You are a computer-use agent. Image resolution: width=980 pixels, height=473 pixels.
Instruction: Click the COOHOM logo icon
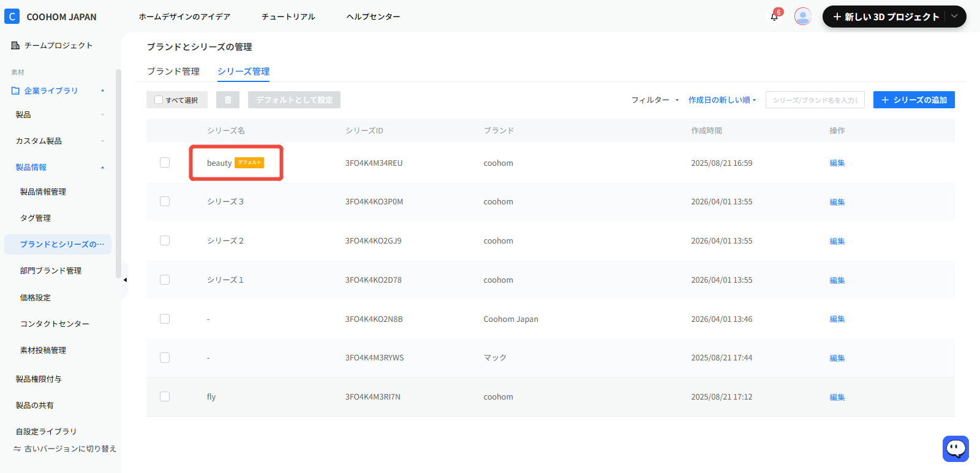pos(12,17)
